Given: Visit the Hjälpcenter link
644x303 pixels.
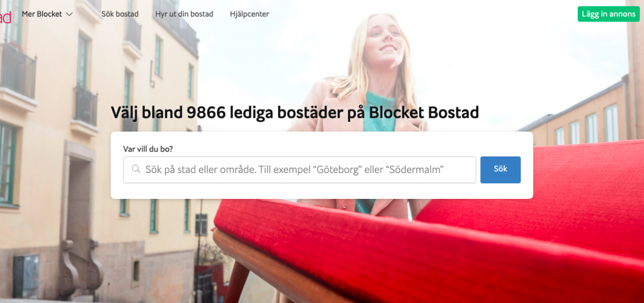Looking at the screenshot, I should [249, 14].
